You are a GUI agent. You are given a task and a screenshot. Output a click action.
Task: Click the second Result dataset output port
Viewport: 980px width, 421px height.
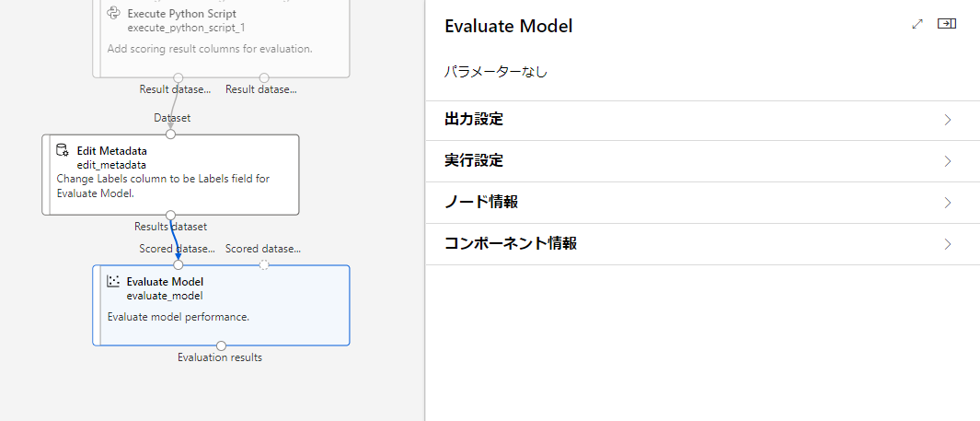pyautogui.click(x=264, y=77)
